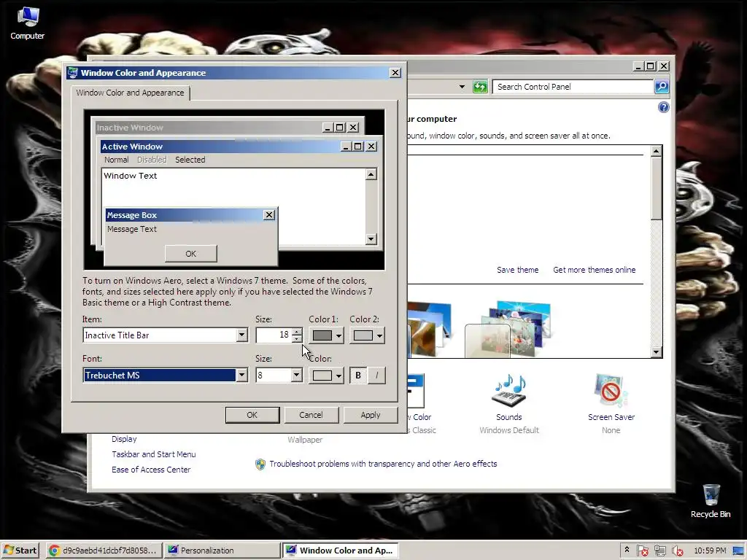
Task: Click the Show desktop button
Action: (x=738, y=551)
